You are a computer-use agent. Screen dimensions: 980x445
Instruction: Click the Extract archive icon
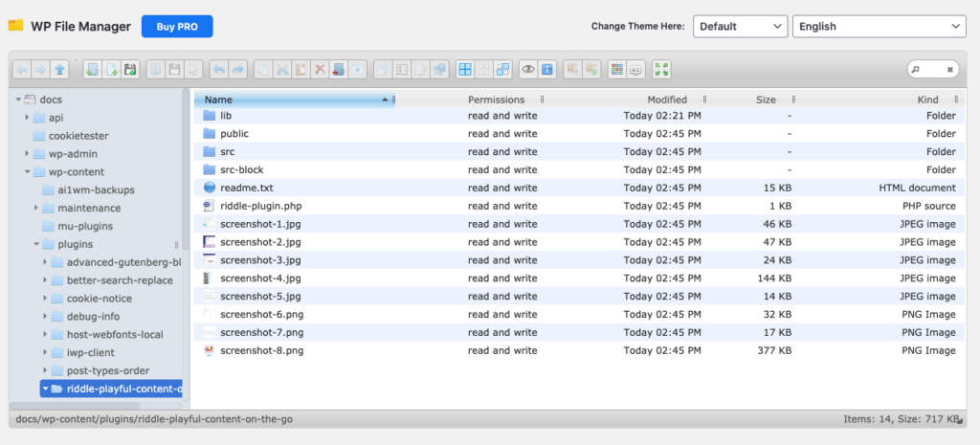tap(572, 69)
